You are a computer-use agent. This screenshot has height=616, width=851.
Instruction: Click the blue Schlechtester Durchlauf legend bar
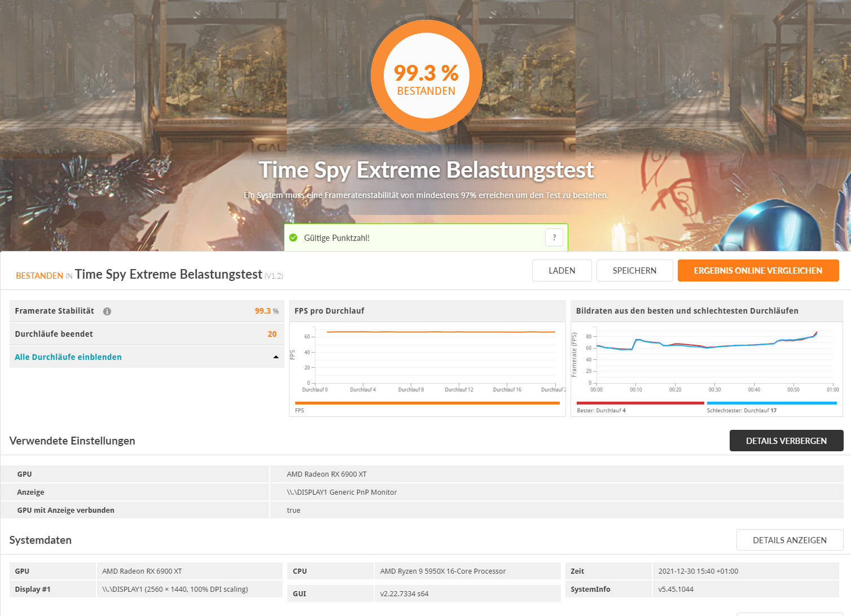tap(772, 403)
